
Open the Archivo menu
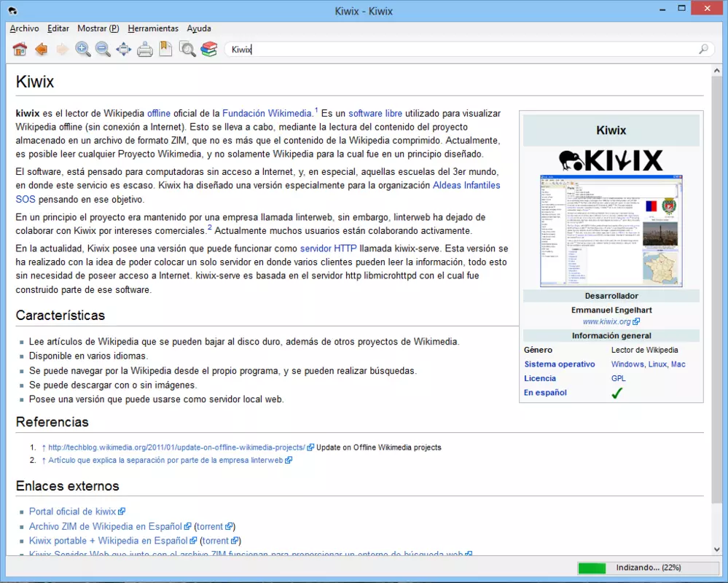pyautogui.click(x=24, y=28)
